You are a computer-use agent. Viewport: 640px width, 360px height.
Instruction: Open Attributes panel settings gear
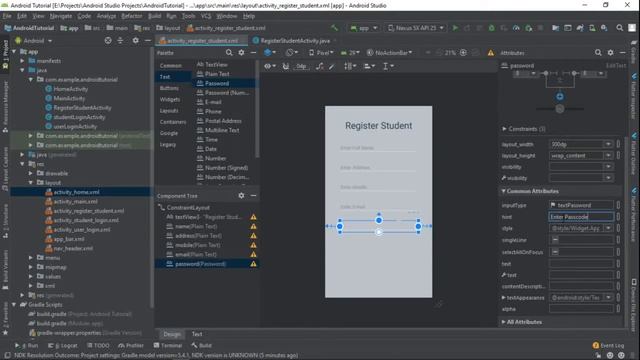tap(610, 53)
